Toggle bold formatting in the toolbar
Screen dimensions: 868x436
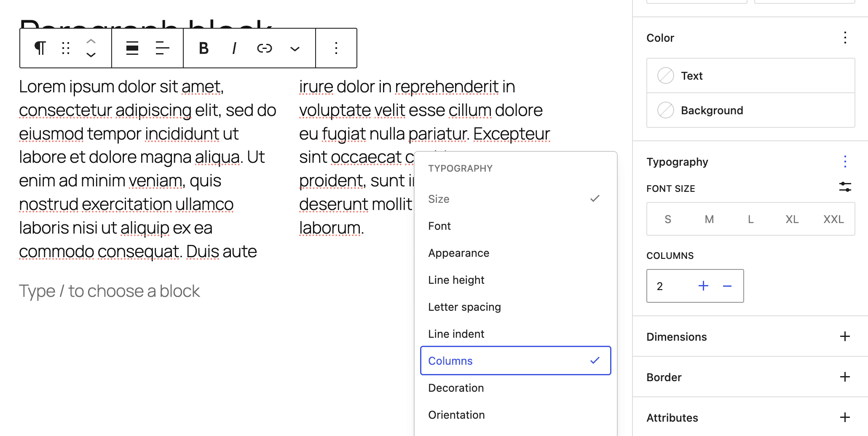(204, 48)
